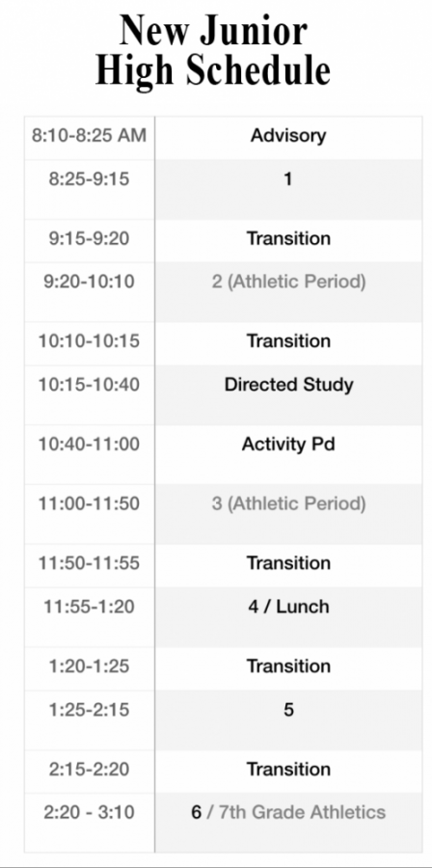432x868 pixels.
Task: Click the 11:00-11:50 time cell
Action: pos(89,503)
